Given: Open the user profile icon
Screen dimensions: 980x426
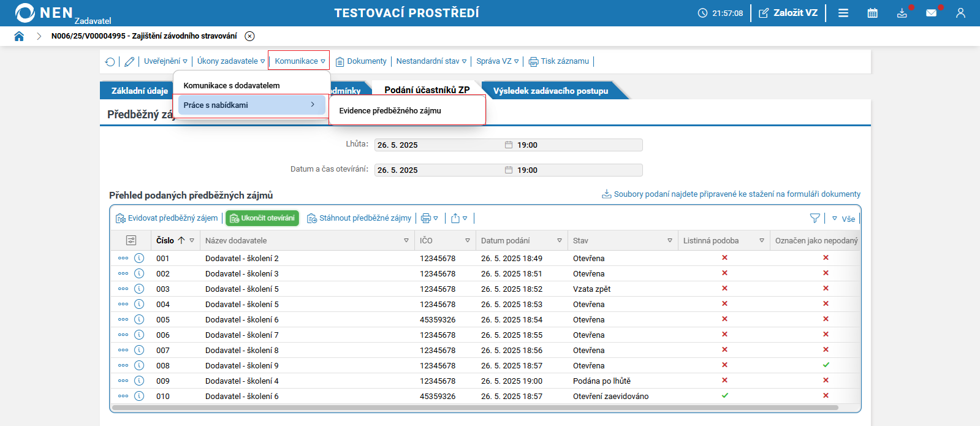Looking at the screenshot, I should 960,13.
